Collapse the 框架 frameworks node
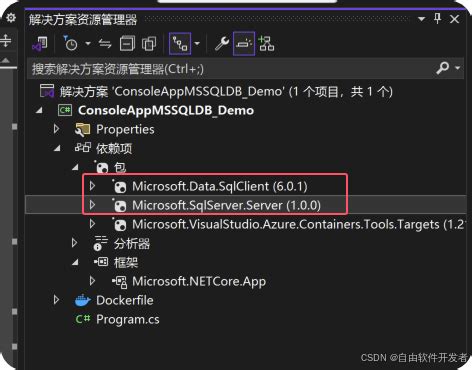Image resolution: width=472 pixels, height=370 pixels. click(76, 262)
